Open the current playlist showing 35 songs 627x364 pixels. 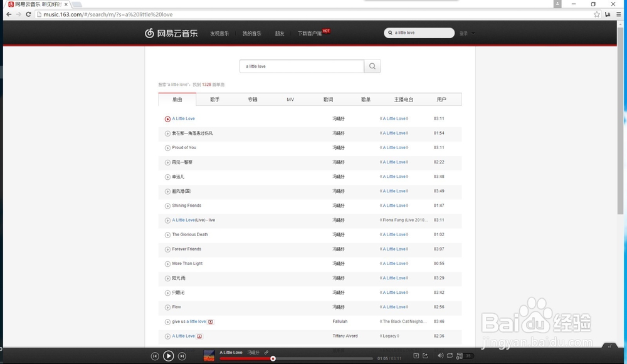[462, 355]
